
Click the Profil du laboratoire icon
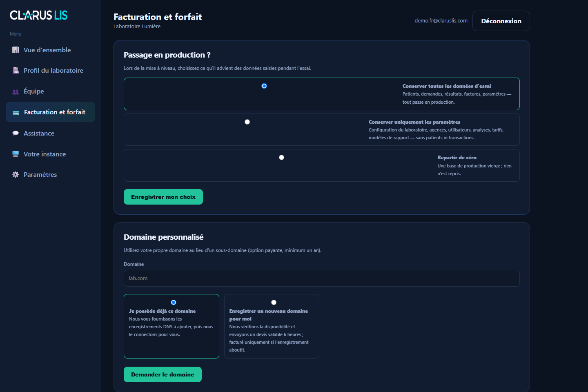(x=16, y=70)
